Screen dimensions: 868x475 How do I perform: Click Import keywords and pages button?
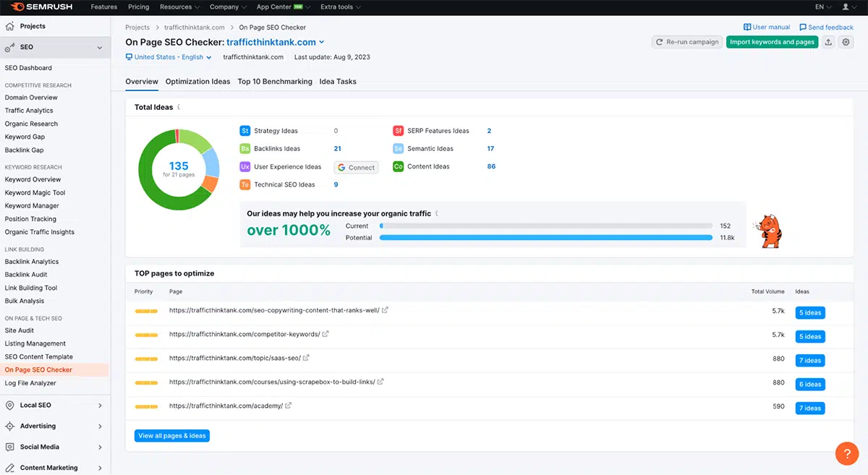[x=772, y=42]
